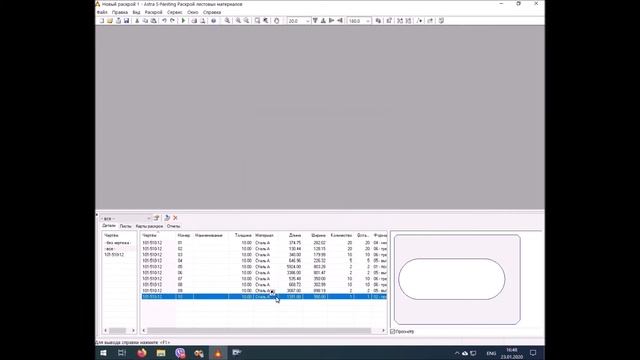Switch to the Детали tab

[x=109, y=226]
